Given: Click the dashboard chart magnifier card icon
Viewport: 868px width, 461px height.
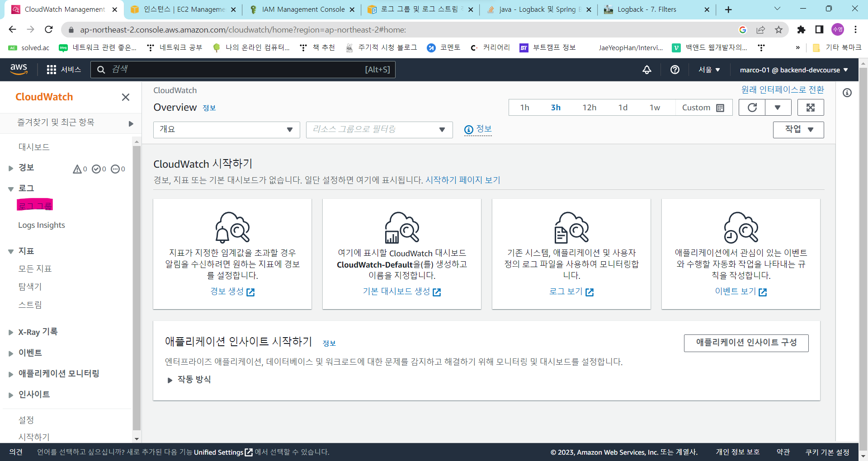Looking at the screenshot, I should (402, 227).
